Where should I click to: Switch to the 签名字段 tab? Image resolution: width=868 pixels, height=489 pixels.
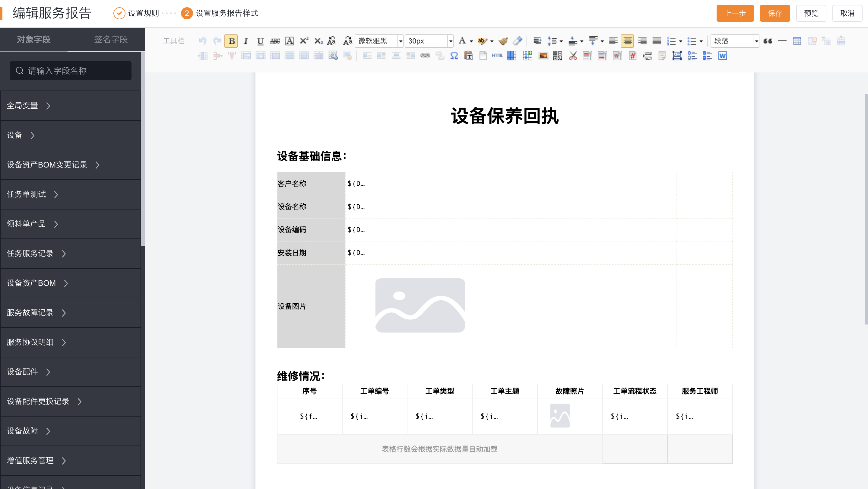(110, 40)
